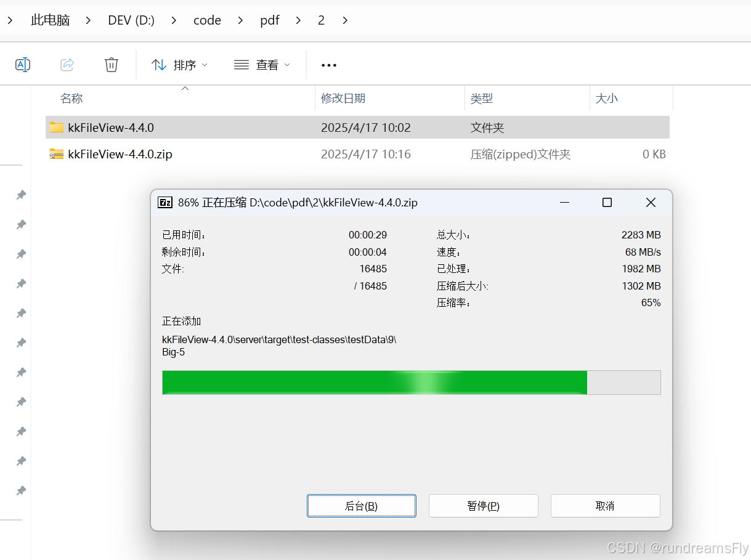This screenshot has height=560, width=751.
Task: Expand chevron after pdf breadcrumb
Action: point(299,20)
